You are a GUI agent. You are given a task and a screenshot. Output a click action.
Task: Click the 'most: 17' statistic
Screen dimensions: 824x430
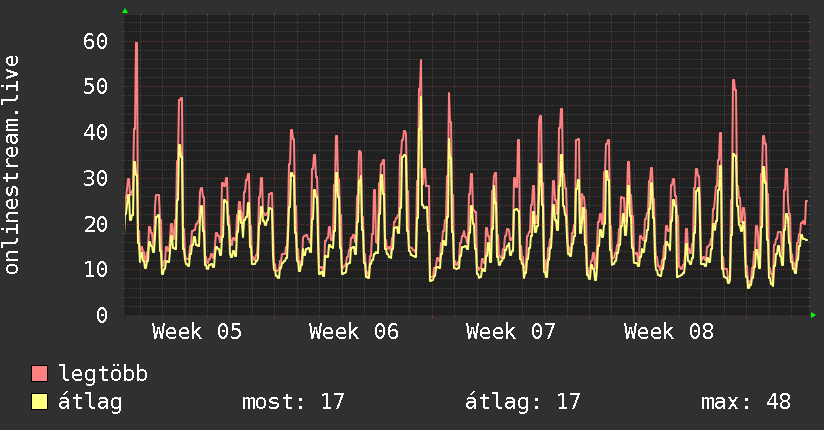[x=293, y=402]
